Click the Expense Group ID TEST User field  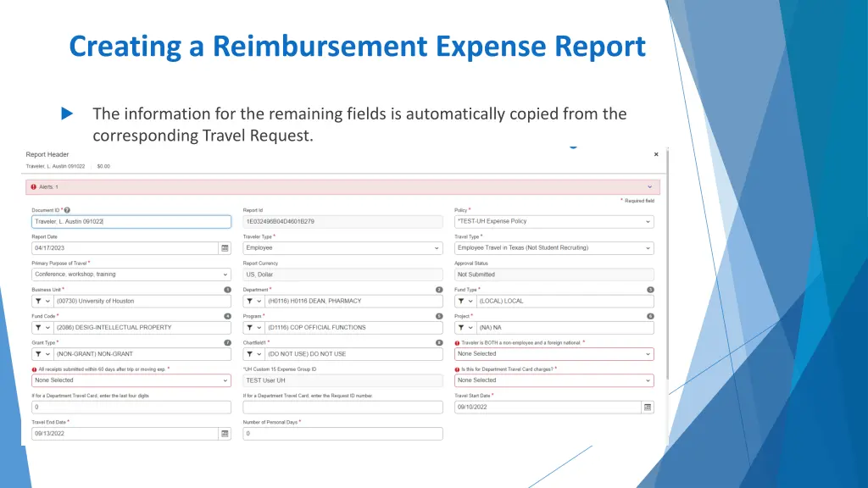coord(342,380)
